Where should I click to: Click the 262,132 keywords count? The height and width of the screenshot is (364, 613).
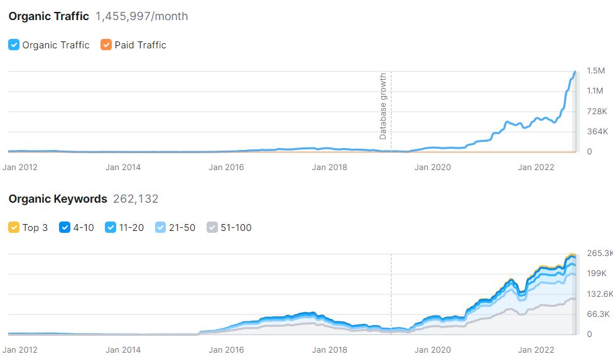pyautogui.click(x=136, y=199)
